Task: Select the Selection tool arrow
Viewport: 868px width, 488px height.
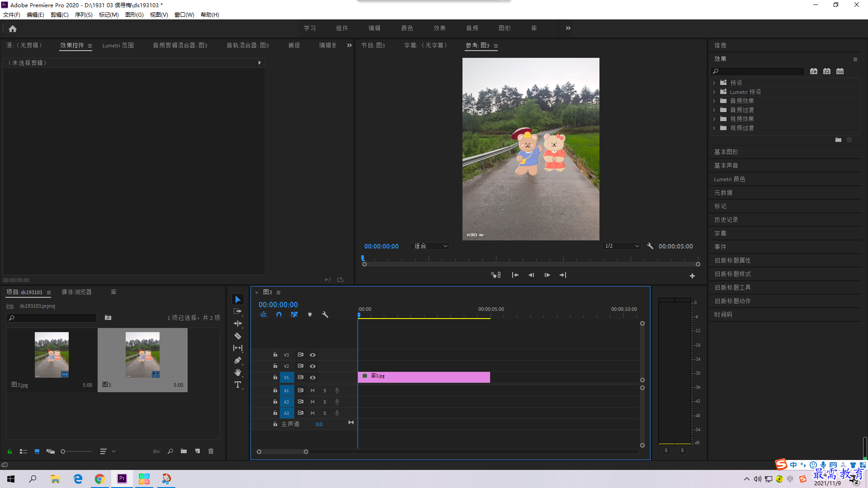Action: (x=238, y=300)
